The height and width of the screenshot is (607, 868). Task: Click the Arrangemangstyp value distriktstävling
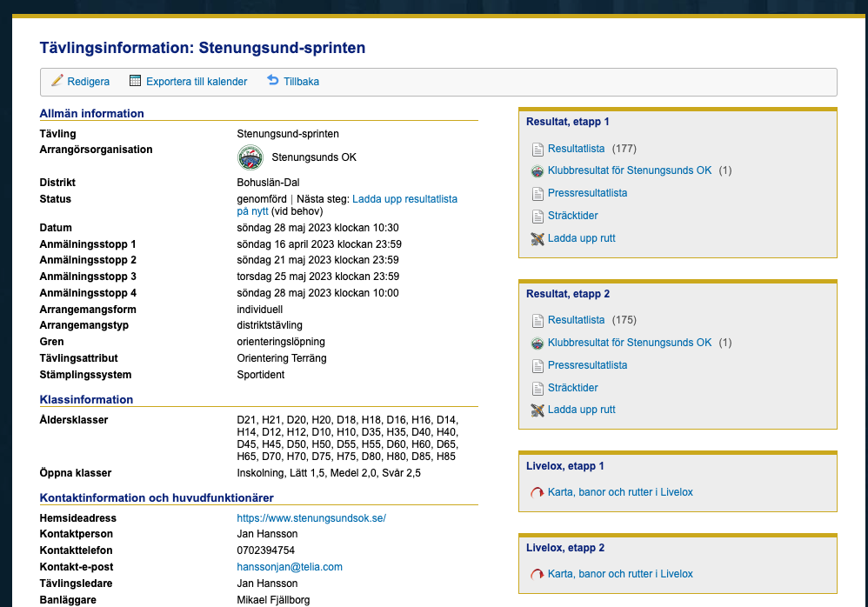pos(270,324)
